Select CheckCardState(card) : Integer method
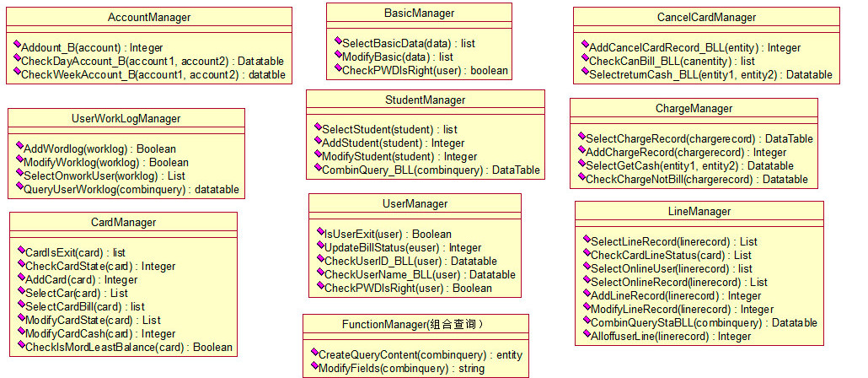The image size is (868, 378). pos(100,266)
